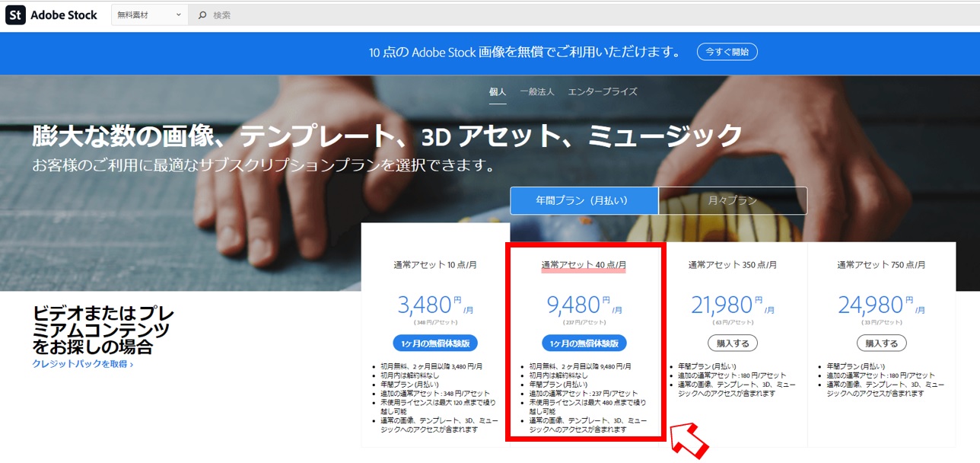Click 追加の通常アセット：348 円/アセット bullet
This screenshot has width=980, height=463.
click(434, 393)
